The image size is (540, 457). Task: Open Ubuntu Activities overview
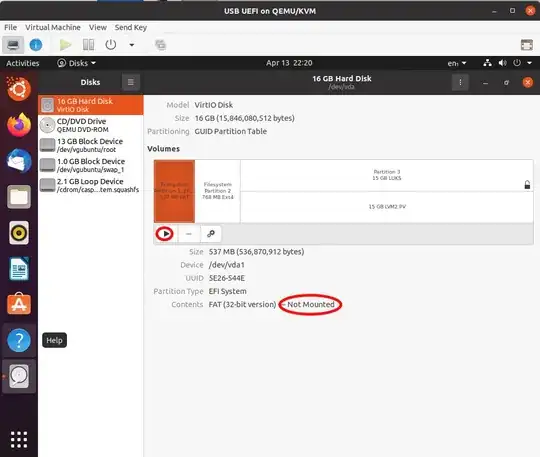coord(23,63)
